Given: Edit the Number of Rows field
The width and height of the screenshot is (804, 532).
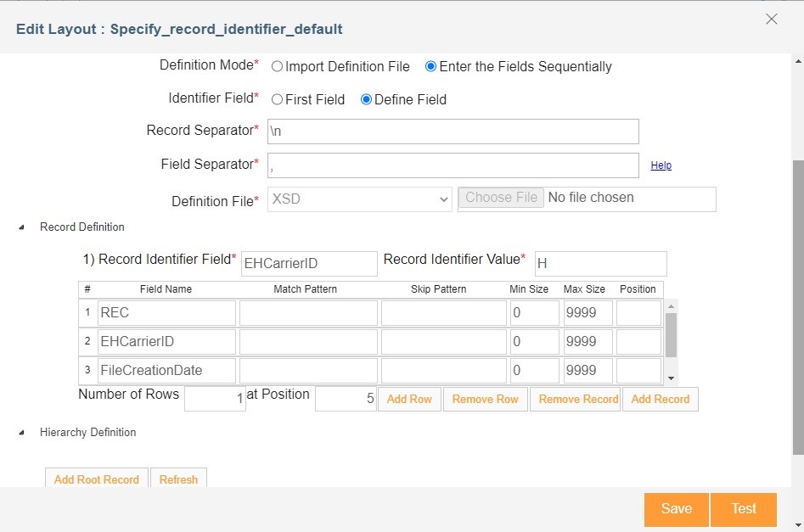Looking at the screenshot, I should coord(215,398).
